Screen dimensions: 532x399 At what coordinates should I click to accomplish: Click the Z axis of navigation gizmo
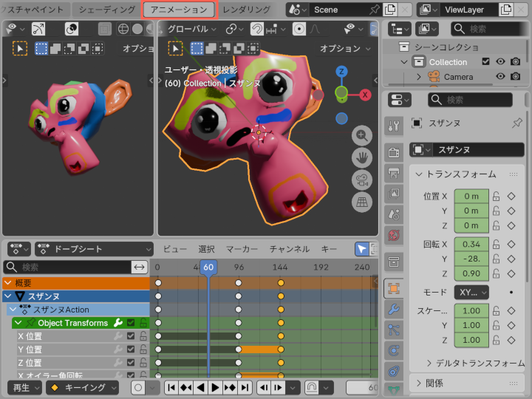pyautogui.click(x=341, y=72)
